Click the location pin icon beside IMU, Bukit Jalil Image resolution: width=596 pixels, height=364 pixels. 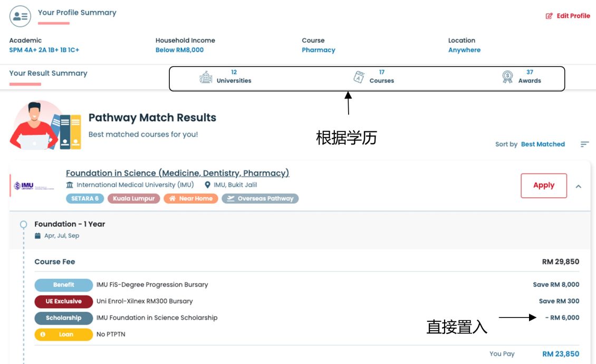point(207,185)
